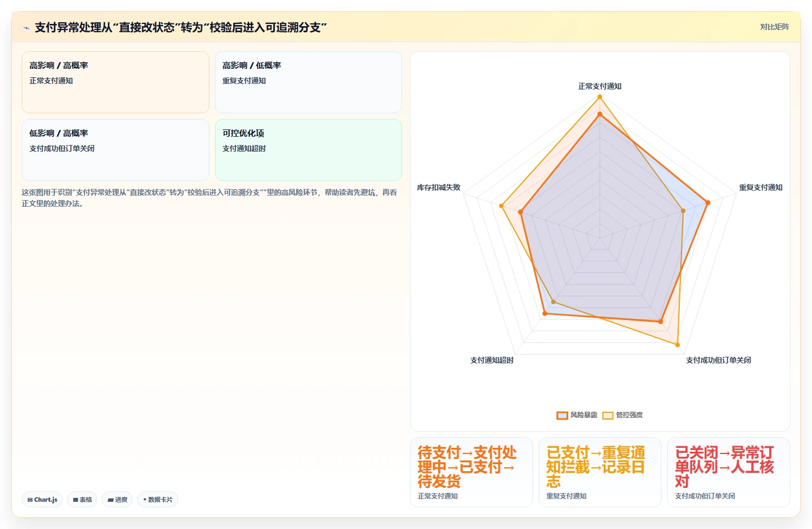812x529 pixels.
Task: Click the 支付通知超时 radar axis label
Action: point(492,360)
